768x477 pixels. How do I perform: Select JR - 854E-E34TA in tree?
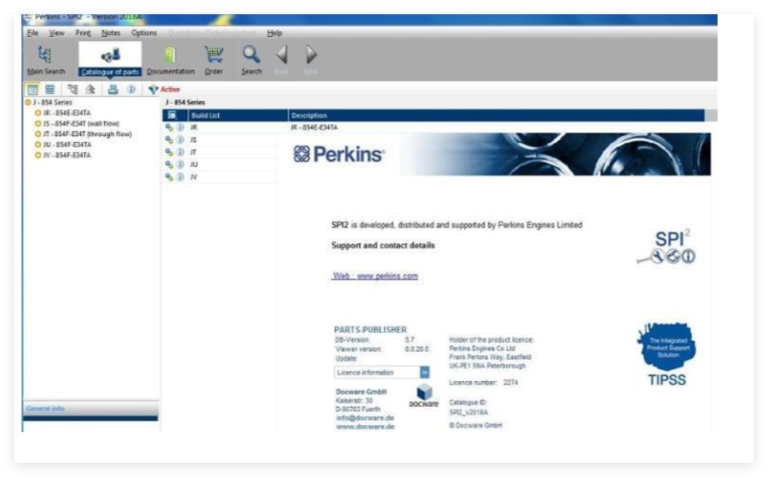pyautogui.click(x=67, y=113)
